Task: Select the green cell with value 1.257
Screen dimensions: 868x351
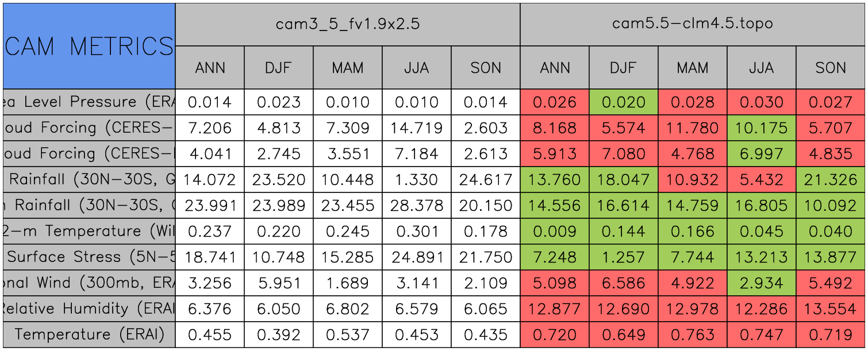Action: pos(623,257)
